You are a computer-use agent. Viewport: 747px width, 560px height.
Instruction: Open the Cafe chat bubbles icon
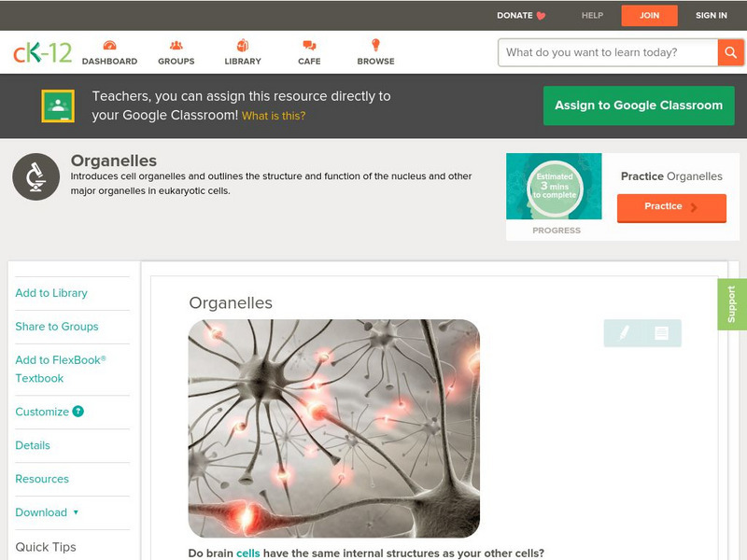pos(309,45)
